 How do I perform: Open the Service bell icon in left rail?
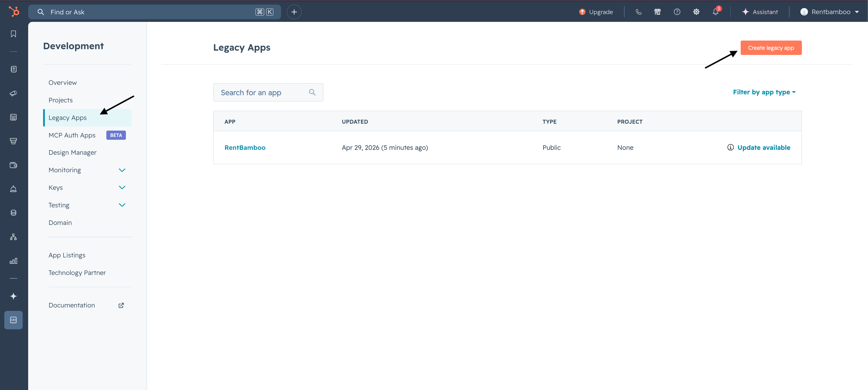(x=14, y=189)
